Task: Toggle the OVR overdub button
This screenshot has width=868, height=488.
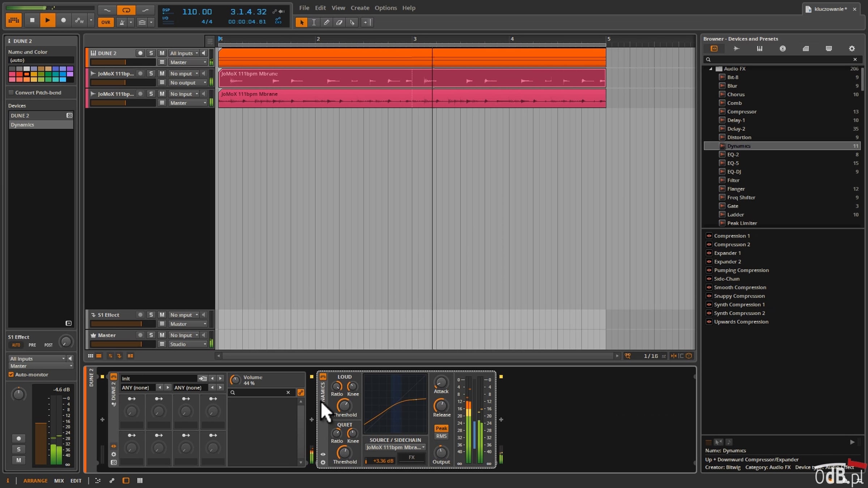Action: click(106, 22)
